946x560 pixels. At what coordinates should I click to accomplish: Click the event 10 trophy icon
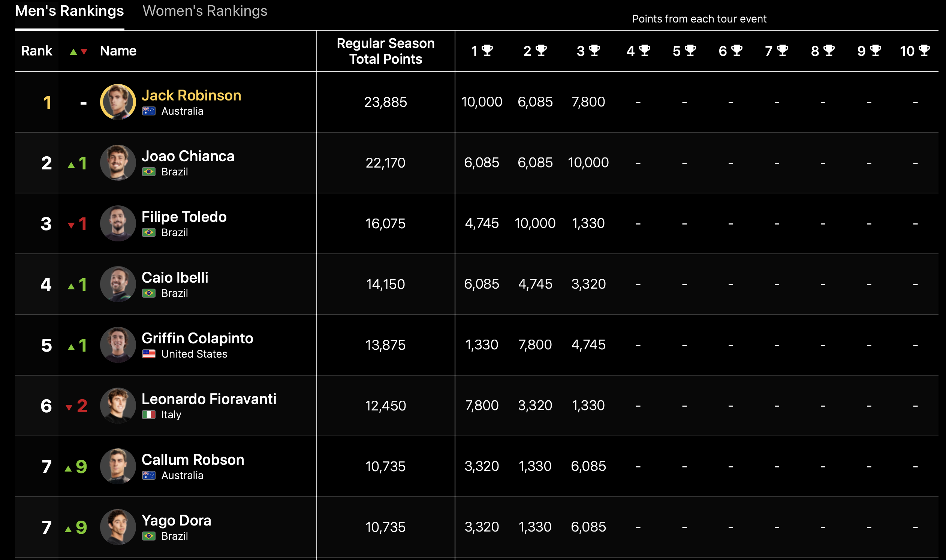pos(924,50)
